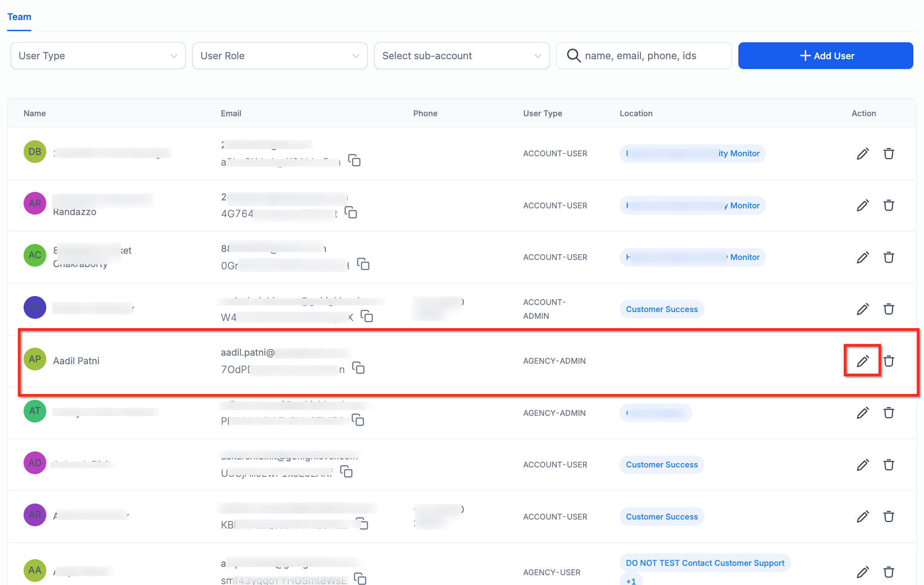Screen dimensions: 924x585
Task: Edit the DB avatar user
Action: pyautogui.click(x=863, y=154)
